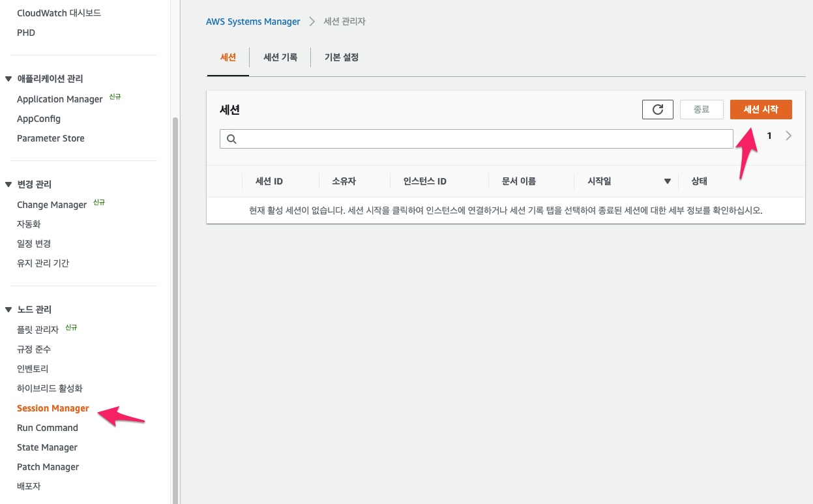The image size is (813, 504).
Task: Open AppConfig in sidebar
Action: [x=38, y=119]
